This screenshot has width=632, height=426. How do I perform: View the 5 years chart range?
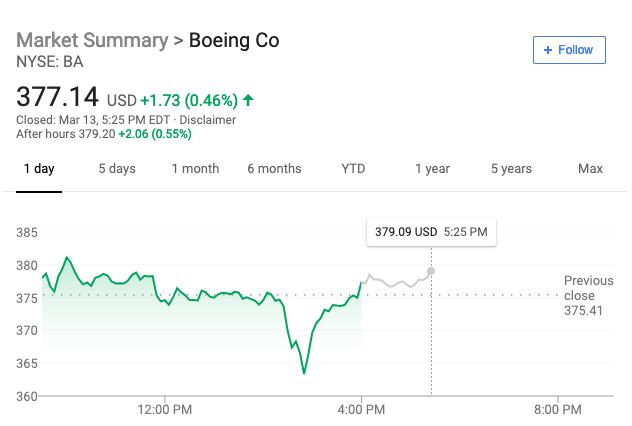pos(511,169)
